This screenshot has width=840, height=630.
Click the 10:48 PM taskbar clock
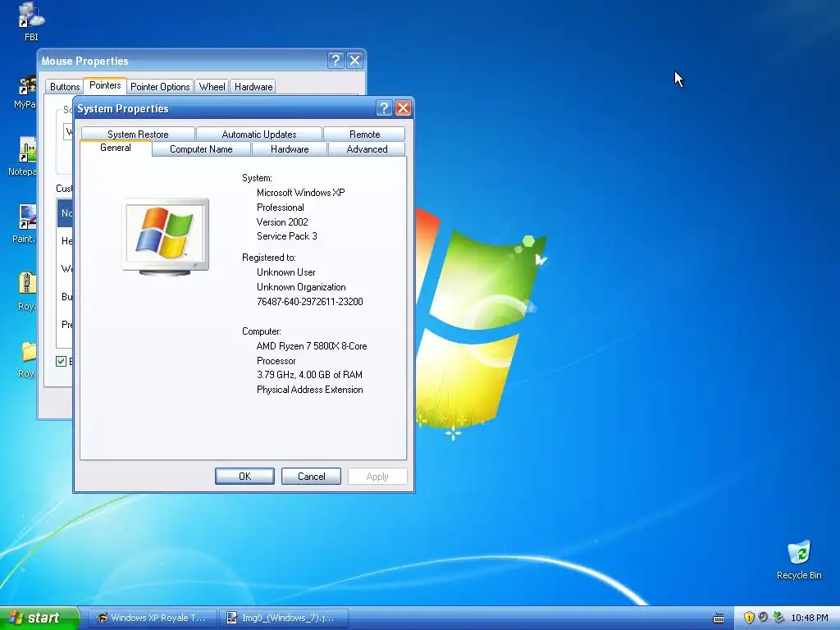tap(810, 618)
